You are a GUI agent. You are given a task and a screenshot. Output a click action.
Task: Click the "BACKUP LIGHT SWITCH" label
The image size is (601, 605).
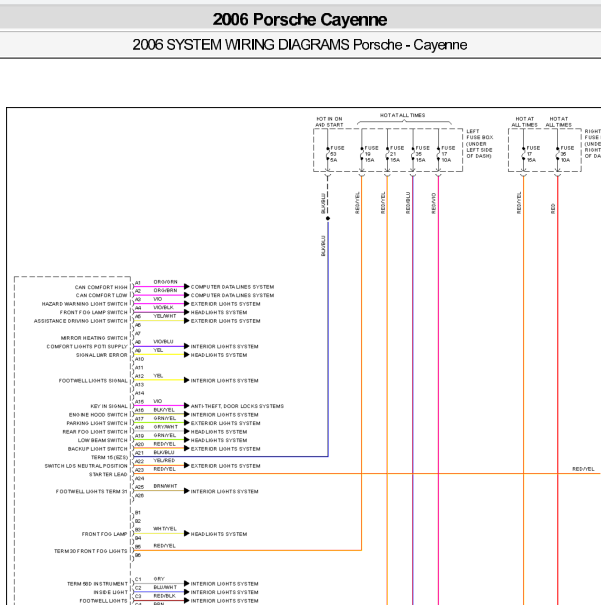(98, 449)
